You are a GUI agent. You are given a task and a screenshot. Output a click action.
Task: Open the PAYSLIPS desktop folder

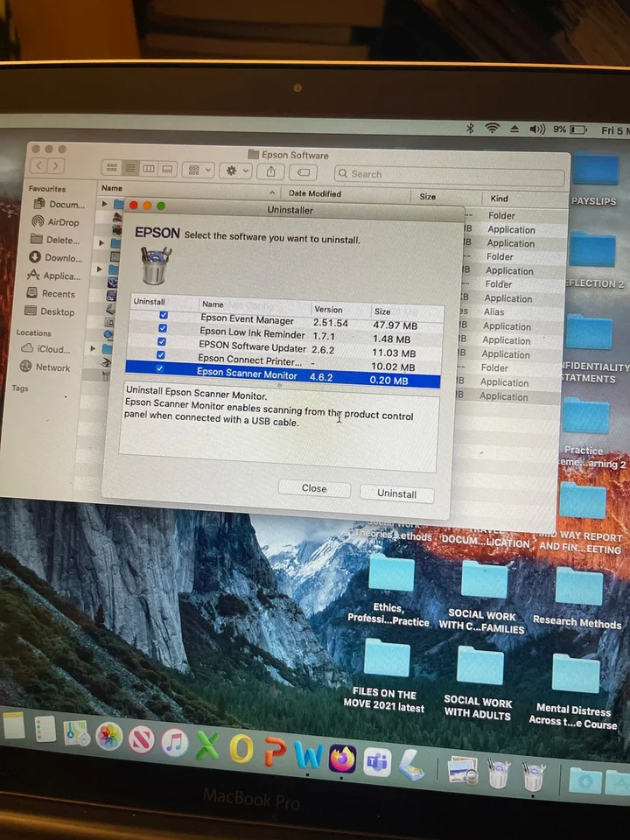(594, 178)
